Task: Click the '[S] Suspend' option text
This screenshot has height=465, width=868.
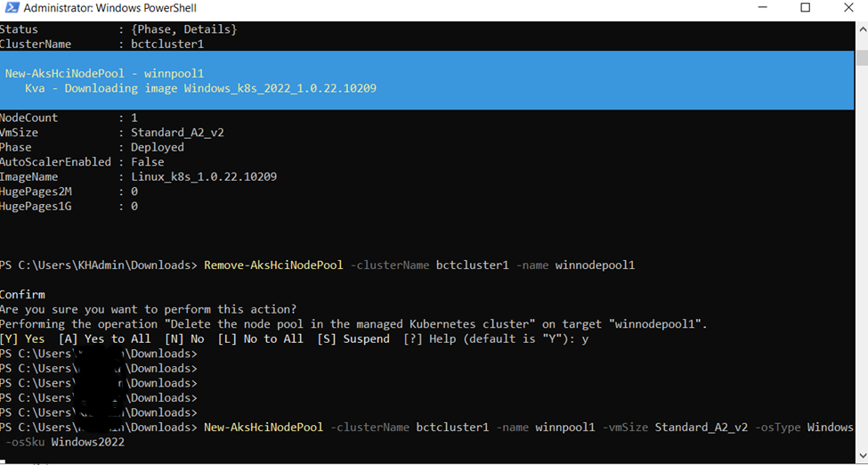Action: pos(353,339)
